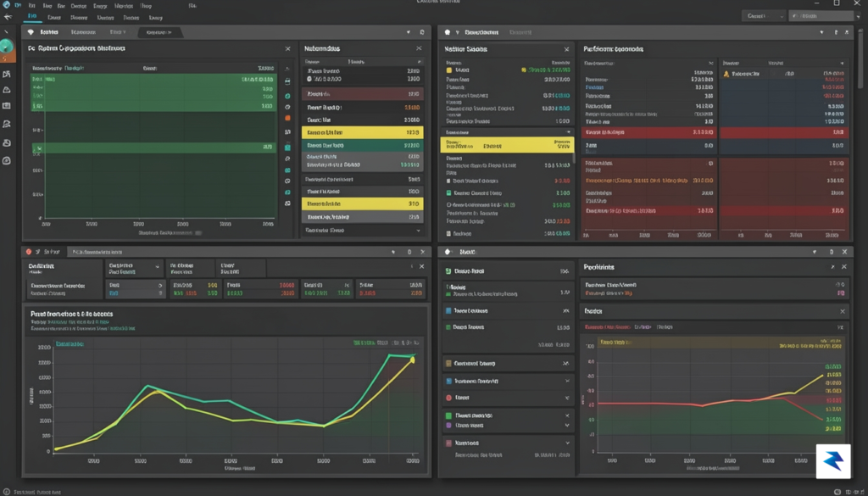Screen dimensions: 868x496
Task: Click the yellow warning triangle icon in top-right panel
Action: (726, 74)
